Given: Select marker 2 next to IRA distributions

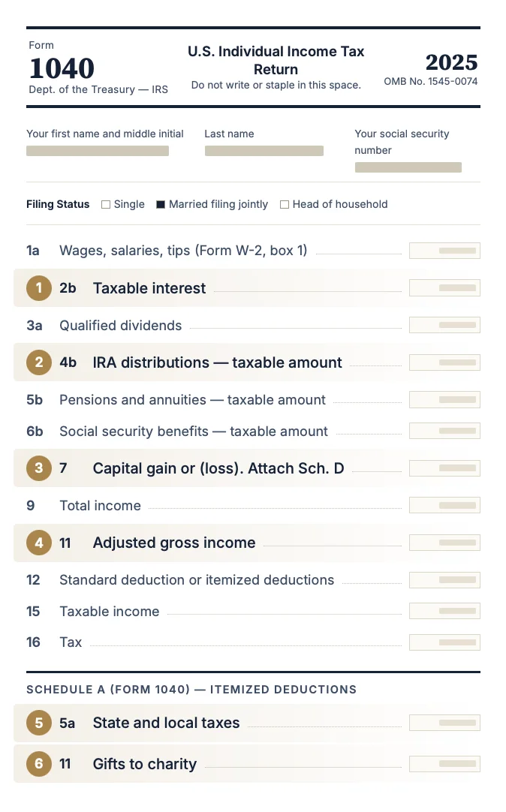Looking at the screenshot, I should 39,362.
